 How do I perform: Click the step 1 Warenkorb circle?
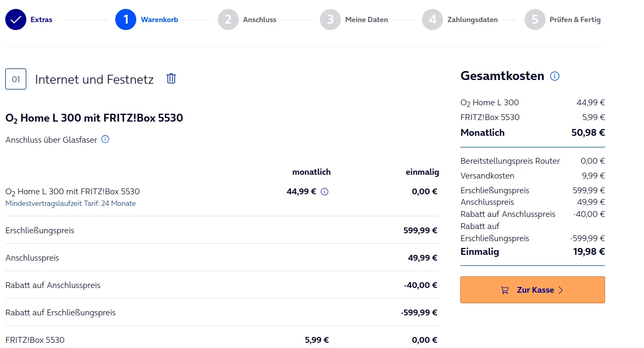click(126, 20)
